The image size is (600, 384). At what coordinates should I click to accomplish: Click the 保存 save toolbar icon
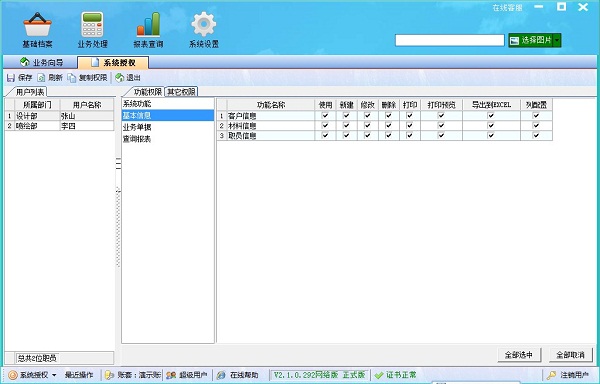click(x=11, y=78)
